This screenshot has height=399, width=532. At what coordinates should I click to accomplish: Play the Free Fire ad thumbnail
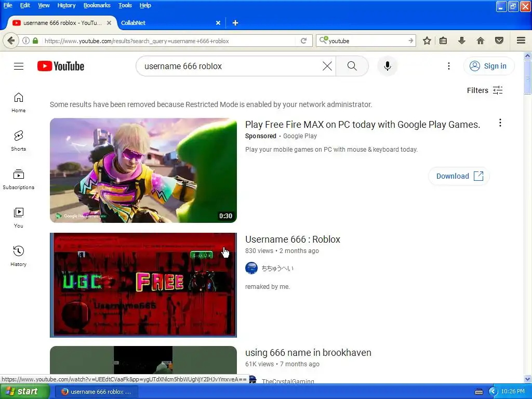(x=143, y=170)
